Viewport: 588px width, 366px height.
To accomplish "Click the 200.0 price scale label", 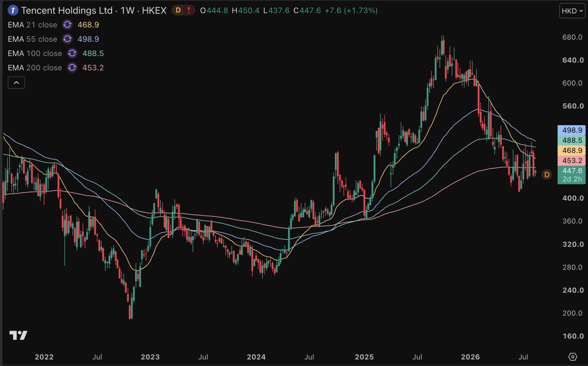I will (x=572, y=313).
